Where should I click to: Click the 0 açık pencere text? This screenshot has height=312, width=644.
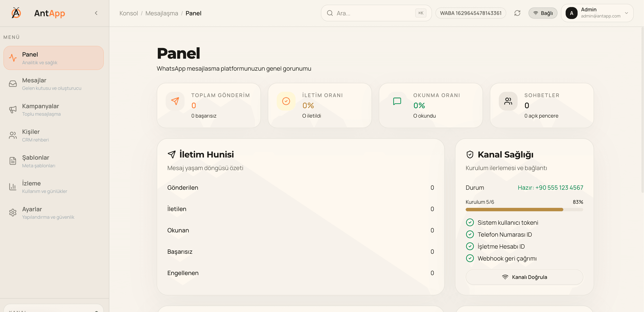tap(541, 116)
